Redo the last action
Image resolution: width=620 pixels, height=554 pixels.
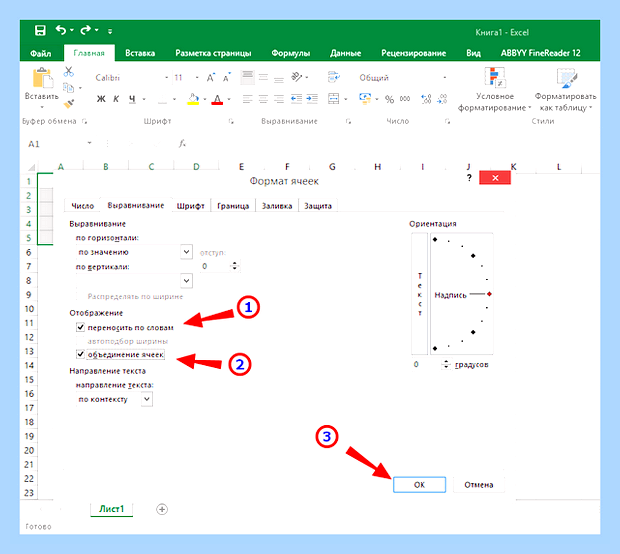(x=85, y=30)
